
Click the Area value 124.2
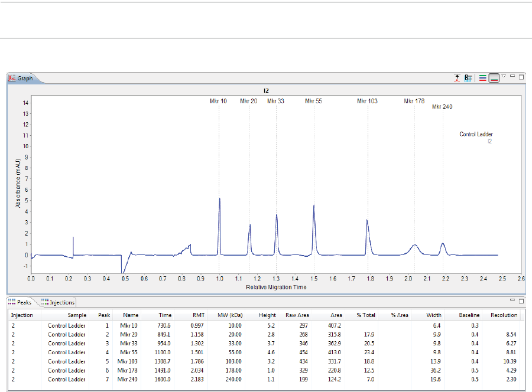coord(335,380)
